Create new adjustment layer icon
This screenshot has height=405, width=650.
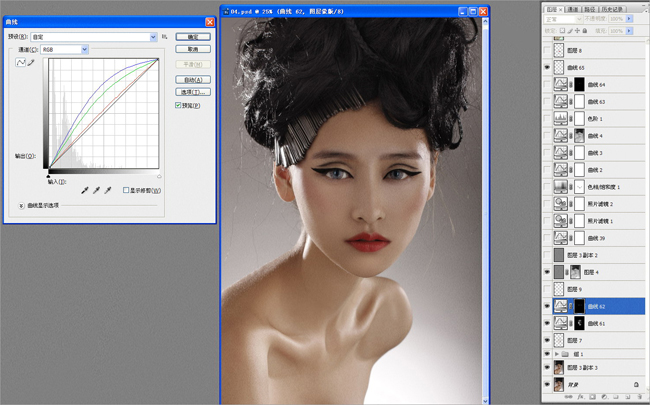pos(604,397)
